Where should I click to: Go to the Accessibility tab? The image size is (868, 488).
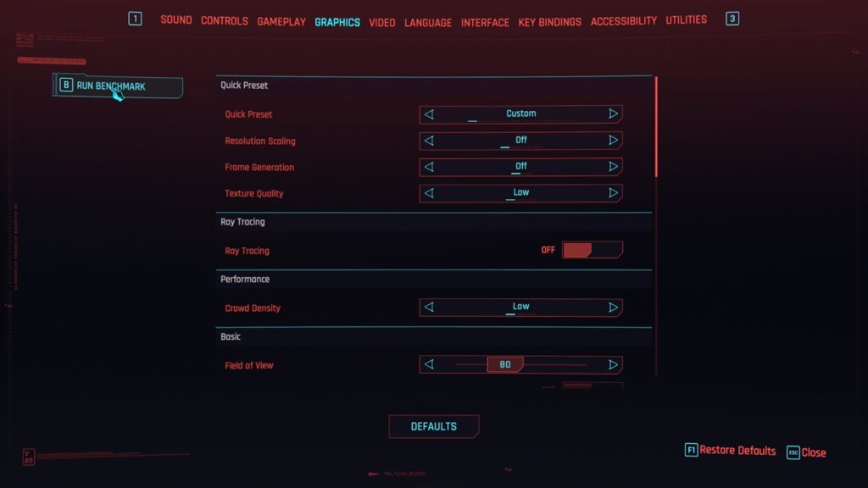623,21
